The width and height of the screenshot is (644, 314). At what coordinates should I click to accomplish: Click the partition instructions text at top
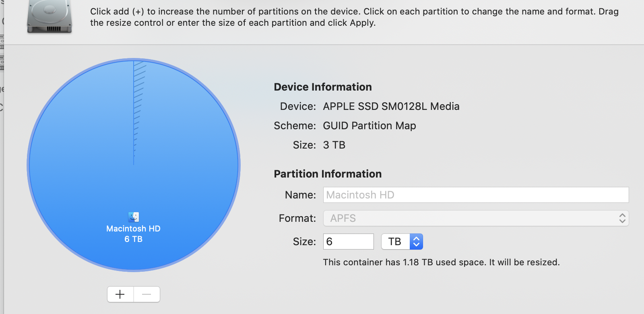click(x=354, y=17)
